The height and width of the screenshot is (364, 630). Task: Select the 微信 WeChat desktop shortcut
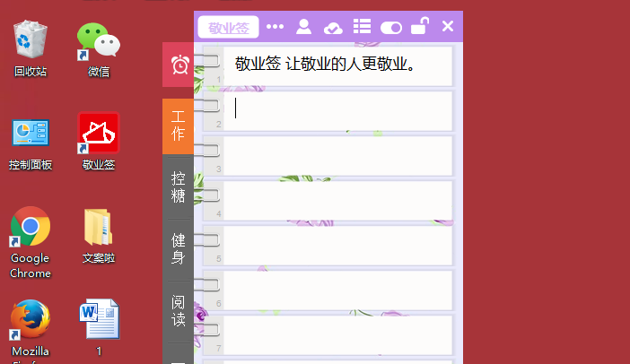click(99, 49)
